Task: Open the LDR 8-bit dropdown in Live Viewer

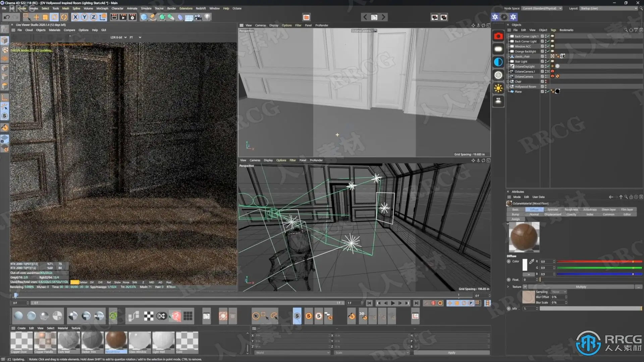Action: point(119,38)
